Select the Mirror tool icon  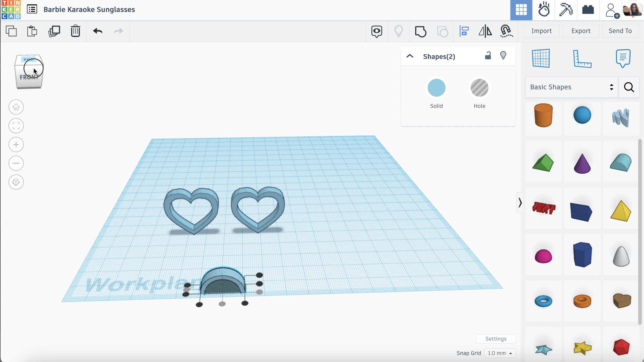point(485,31)
